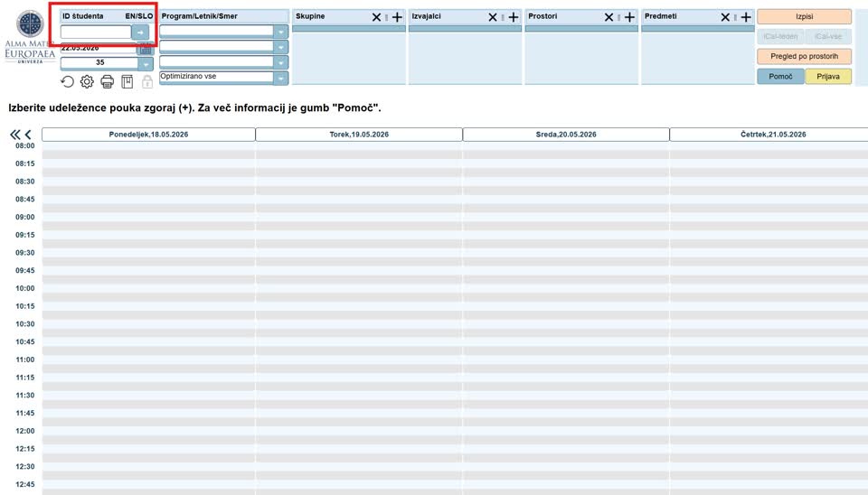This screenshot has height=495, width=868.
Task: Add a room with Prostori plus icon
Action: click(629, 17)
